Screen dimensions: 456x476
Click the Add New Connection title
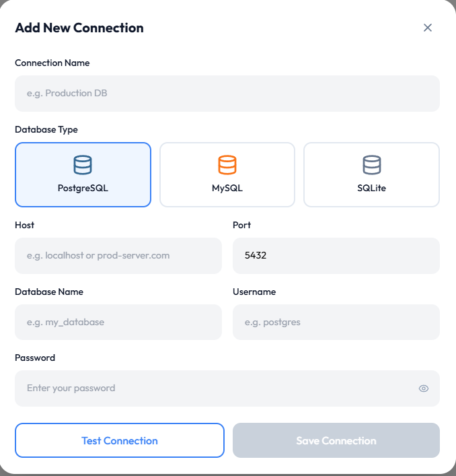tap(79, 28)
